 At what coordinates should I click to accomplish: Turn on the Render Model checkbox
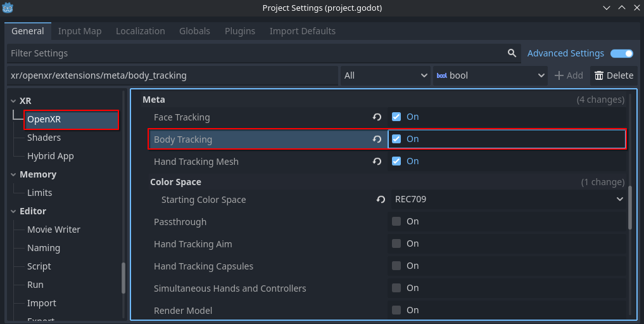(396, 310)
